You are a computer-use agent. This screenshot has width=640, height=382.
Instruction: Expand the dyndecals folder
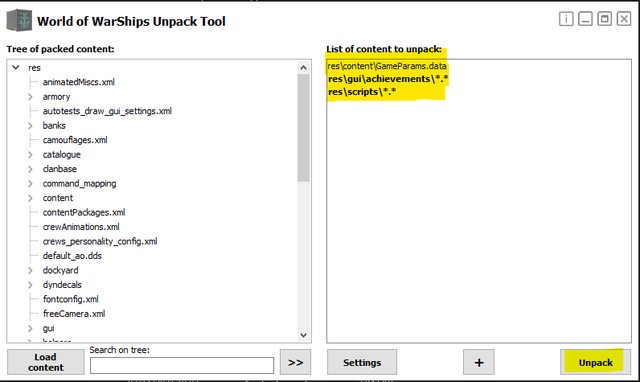(30, 285)
